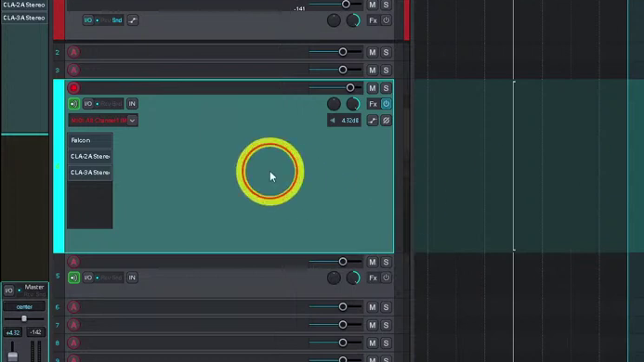Expand the MIDI All Channels input dropdown
The height and width of the screenshot is (362, 644).
click(132, 121)
